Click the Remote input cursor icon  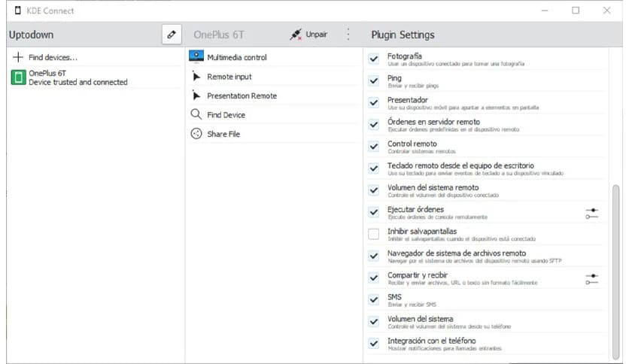(196, 76)
